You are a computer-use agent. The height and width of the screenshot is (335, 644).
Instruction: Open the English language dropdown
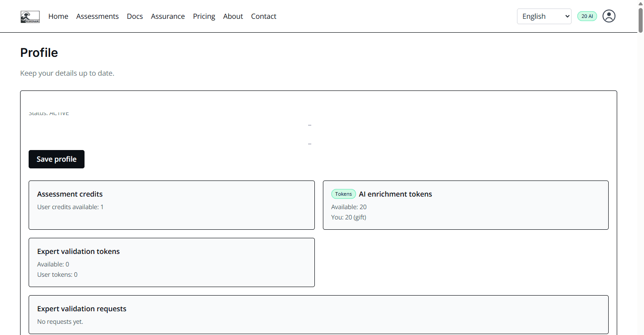click(544, 16)
